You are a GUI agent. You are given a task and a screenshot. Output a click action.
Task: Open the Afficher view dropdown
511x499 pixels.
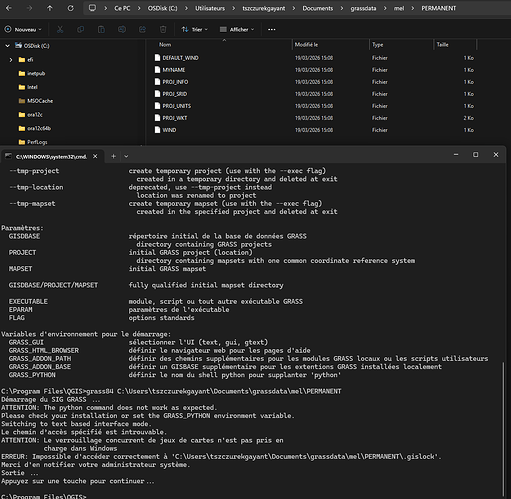point(237,30)
